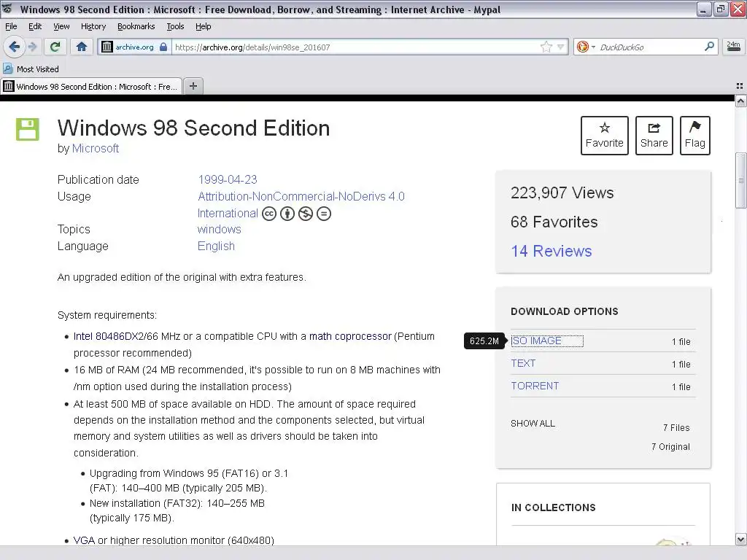This screenshot has height=560, width=747.
Task: Open the Bookmarks menu
Action: pyautogui.click(x=136, y=26)
